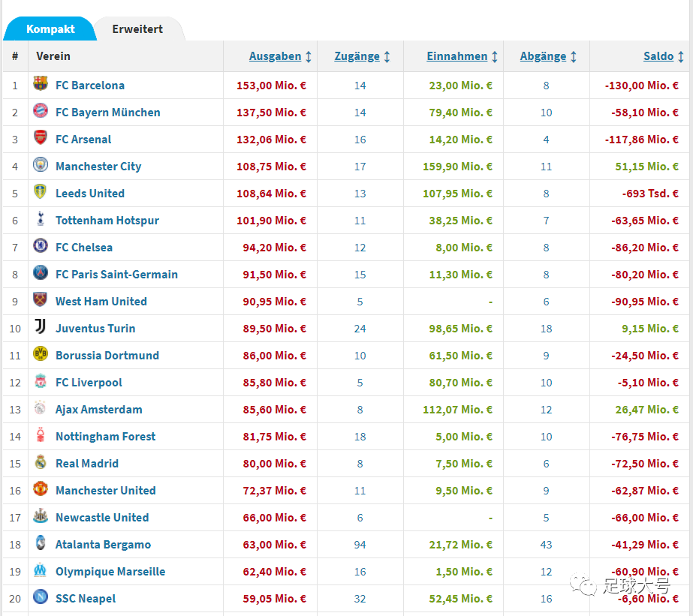Sort by Einnahmen using its arrow icon
This screenshot has height=616, width=693.
[495, 56]
